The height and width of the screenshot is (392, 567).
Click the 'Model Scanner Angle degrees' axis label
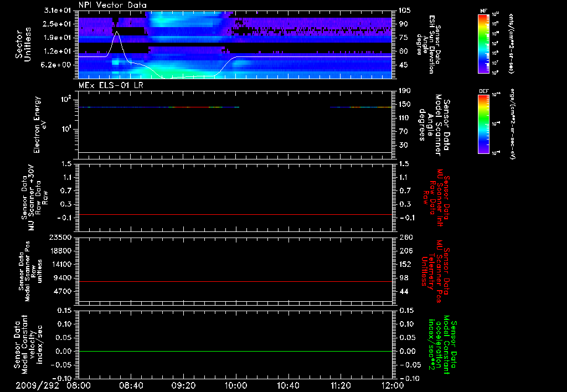(x=434, y=125)
